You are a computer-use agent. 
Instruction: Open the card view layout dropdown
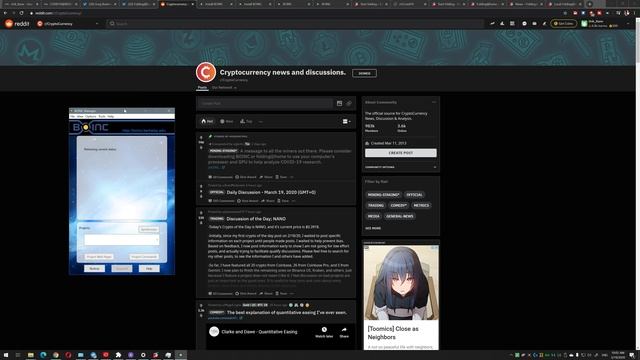(x=347, y=121)
